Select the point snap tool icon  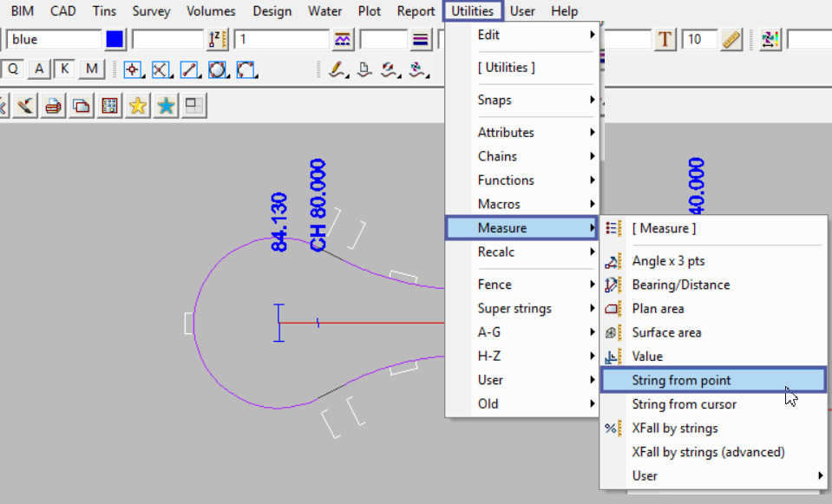(x=133, y=70)
